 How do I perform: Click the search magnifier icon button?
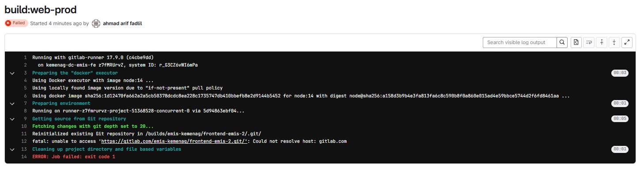[562, 42]
